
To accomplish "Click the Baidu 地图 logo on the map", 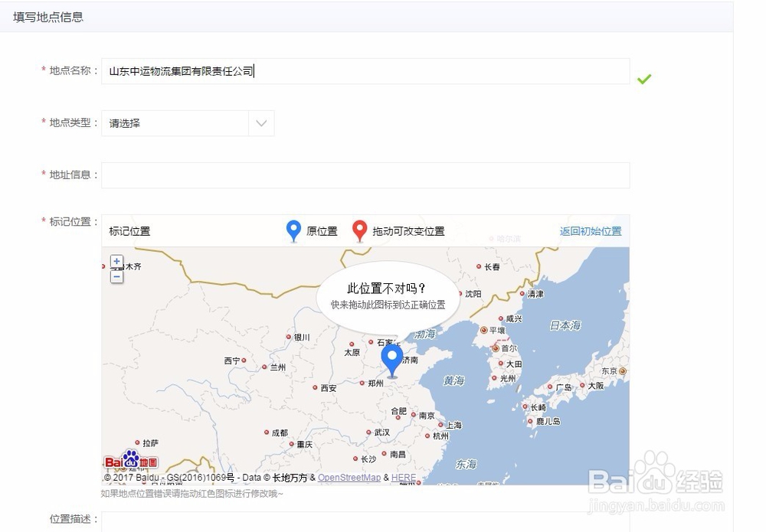I will [131, 460].
